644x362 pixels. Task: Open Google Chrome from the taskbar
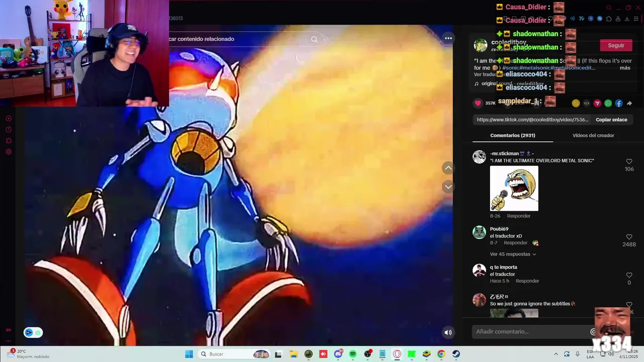pyautogui.click(x=441, y=354)
